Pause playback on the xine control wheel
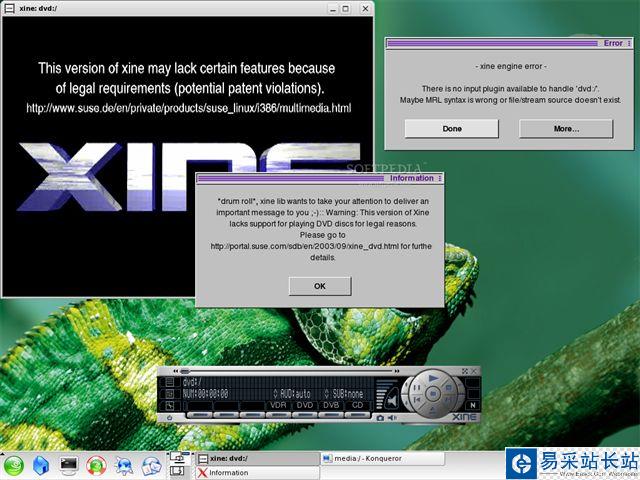Image resolution: width=640 pixels, height=480 pixels. click(417, 387)
